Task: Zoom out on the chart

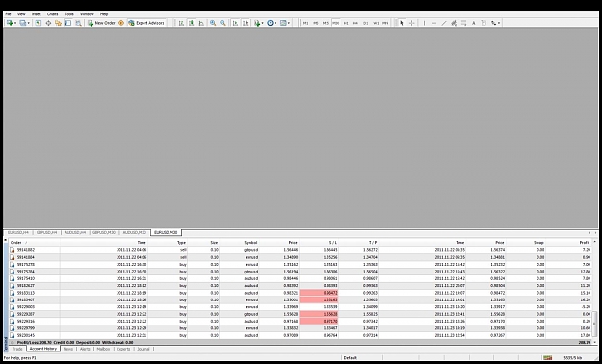Action: [x=222, y=23]
